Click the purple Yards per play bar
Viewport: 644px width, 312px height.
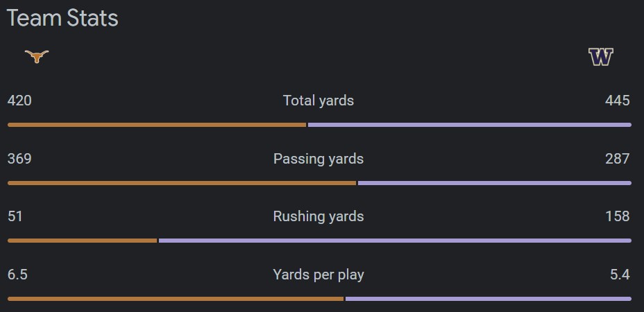[489, 299]
